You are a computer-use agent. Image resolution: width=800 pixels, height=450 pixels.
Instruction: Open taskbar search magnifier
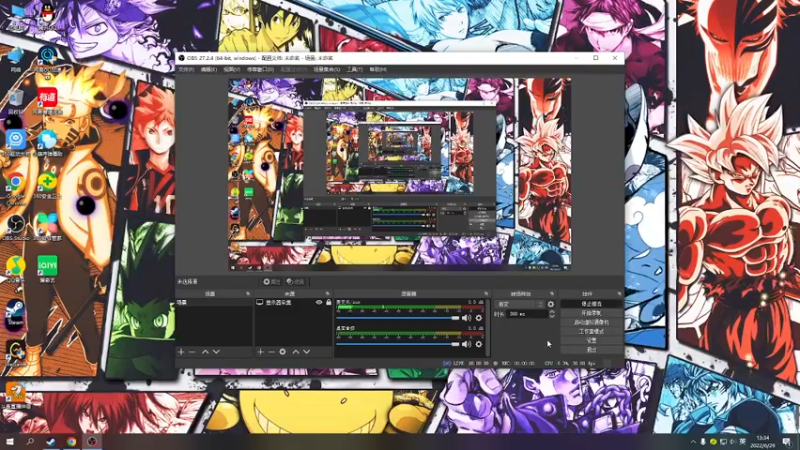pyautogui.click(x=30, y=442)
